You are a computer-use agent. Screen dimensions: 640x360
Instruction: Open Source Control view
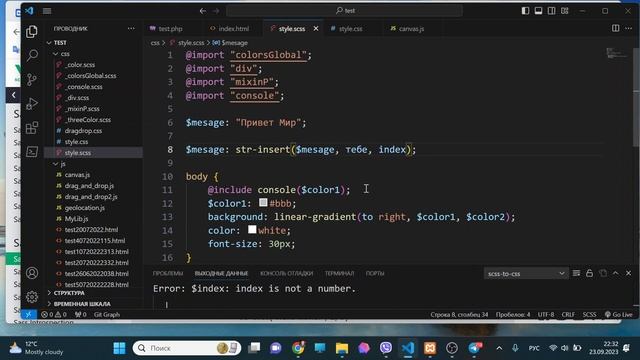(x=32, y=79)
